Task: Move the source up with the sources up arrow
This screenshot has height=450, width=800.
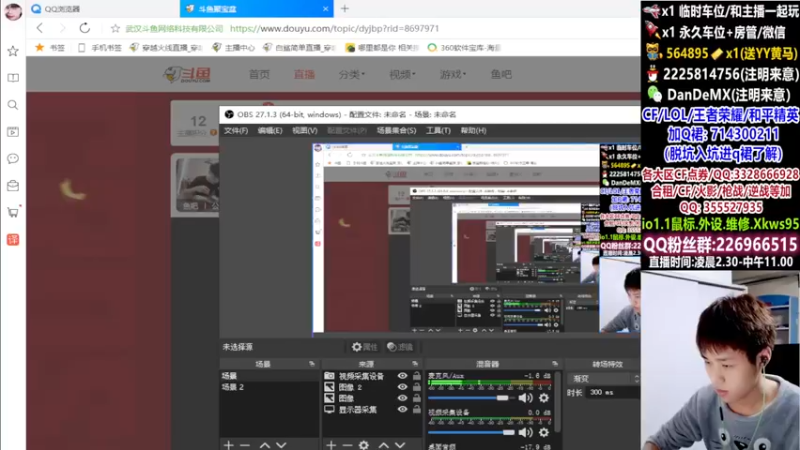Action: (x=384, y=445)
